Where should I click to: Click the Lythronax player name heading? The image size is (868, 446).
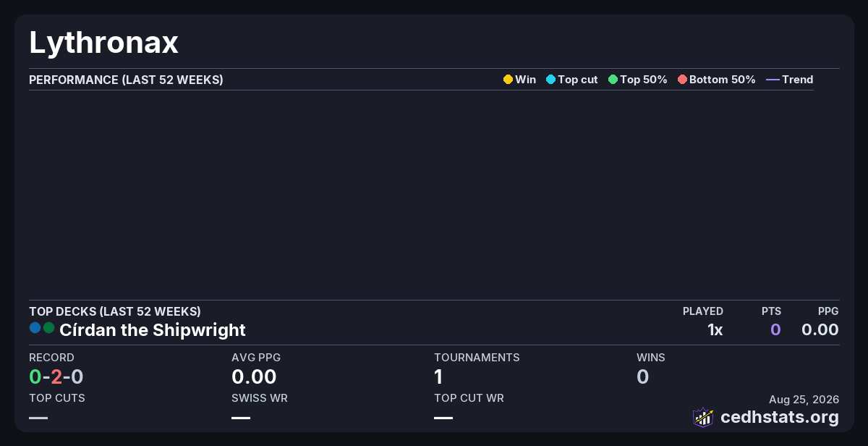pyautogui.click(x=103, y=43)
